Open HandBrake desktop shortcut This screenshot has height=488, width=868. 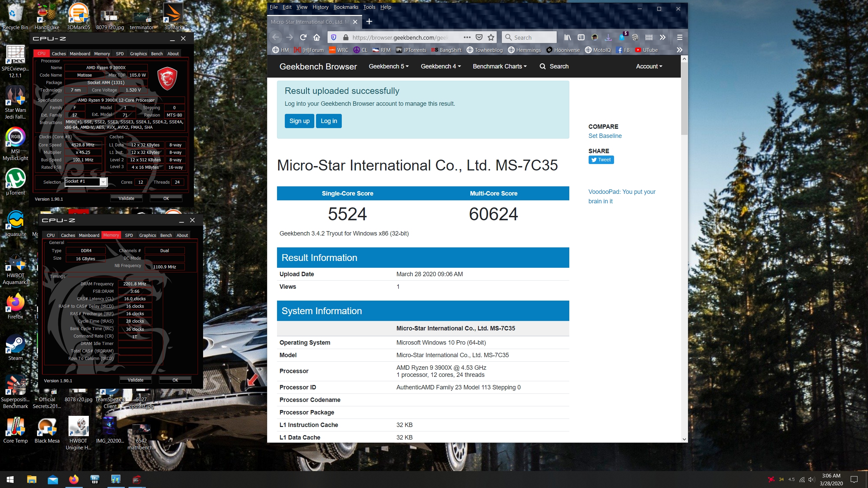pos(47,16)
